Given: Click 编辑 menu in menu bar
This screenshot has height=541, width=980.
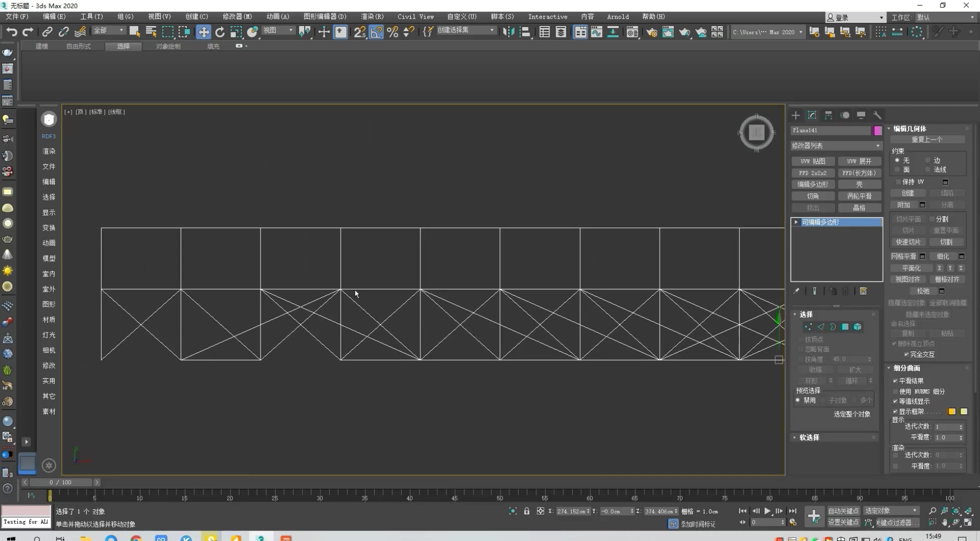Looking at the screenshot, I should pos(53,16).
